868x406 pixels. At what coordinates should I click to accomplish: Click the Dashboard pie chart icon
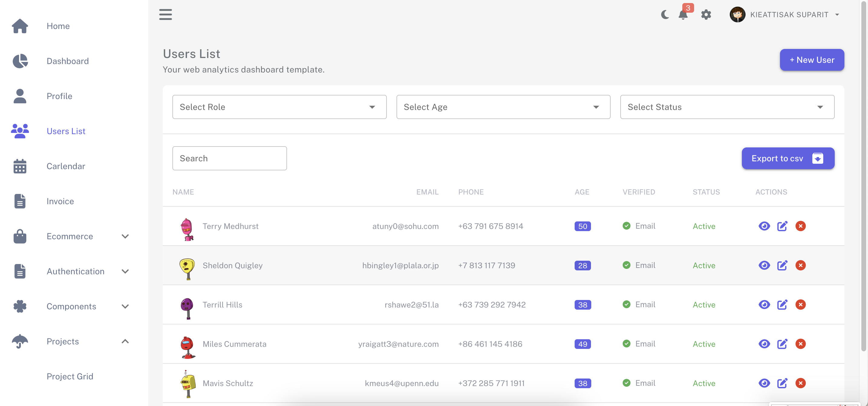coord(20,61)
